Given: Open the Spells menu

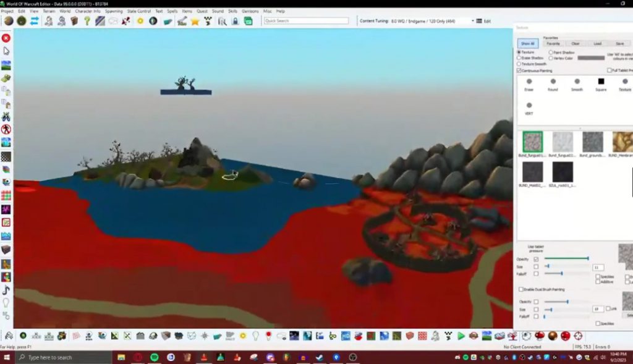Looking at the screenshot, I should 172,11.
